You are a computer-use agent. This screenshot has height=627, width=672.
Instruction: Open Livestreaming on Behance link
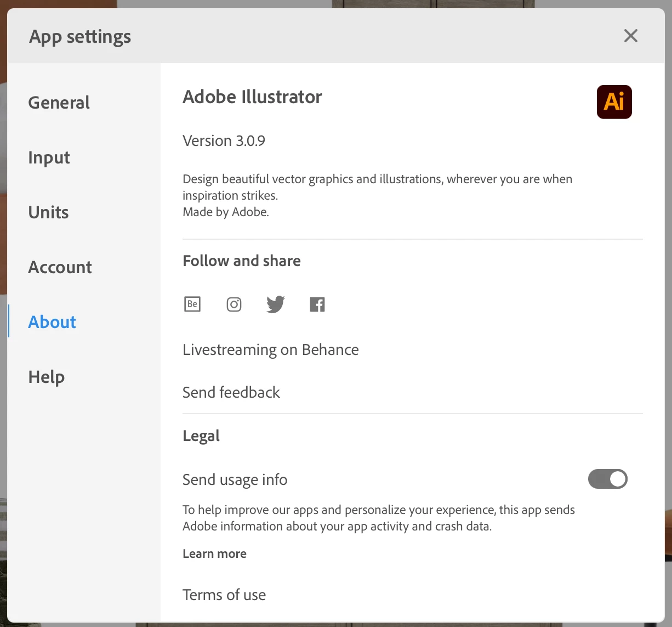(x=271, y=349)
